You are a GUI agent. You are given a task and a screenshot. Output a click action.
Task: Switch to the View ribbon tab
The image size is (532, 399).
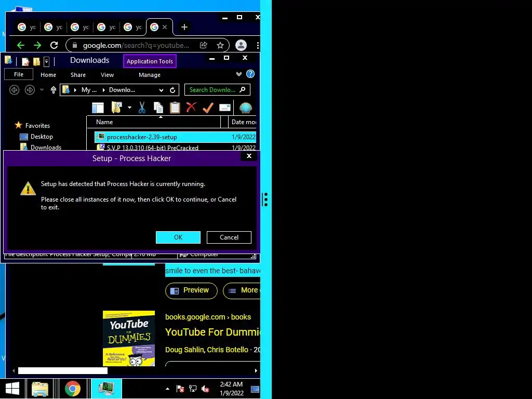pos(107,75)
